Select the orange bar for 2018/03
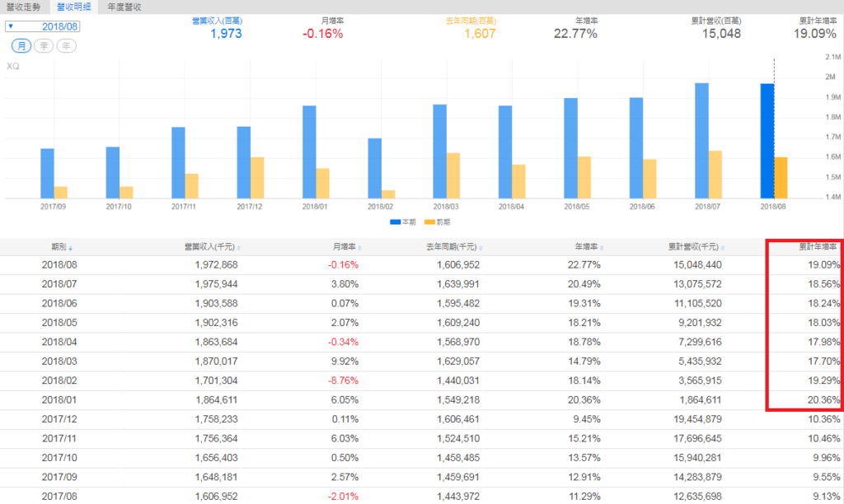844x504 pixels. [453, 176]
